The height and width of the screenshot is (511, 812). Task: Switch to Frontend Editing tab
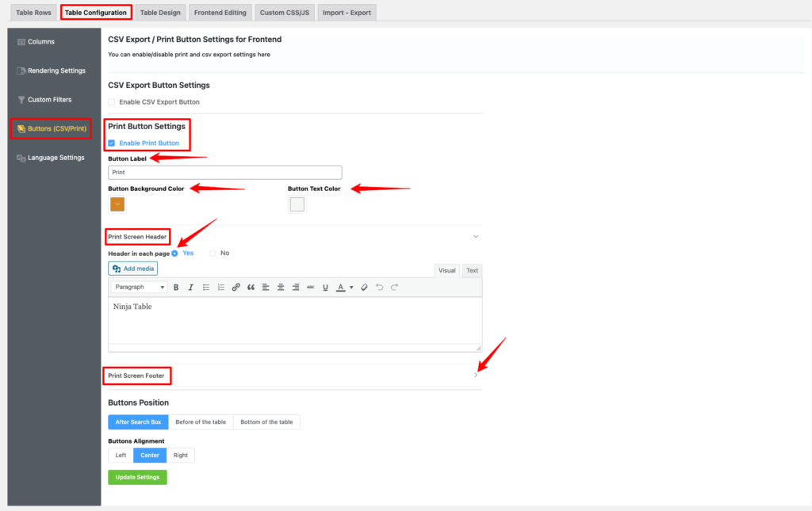tap(220, 13)
